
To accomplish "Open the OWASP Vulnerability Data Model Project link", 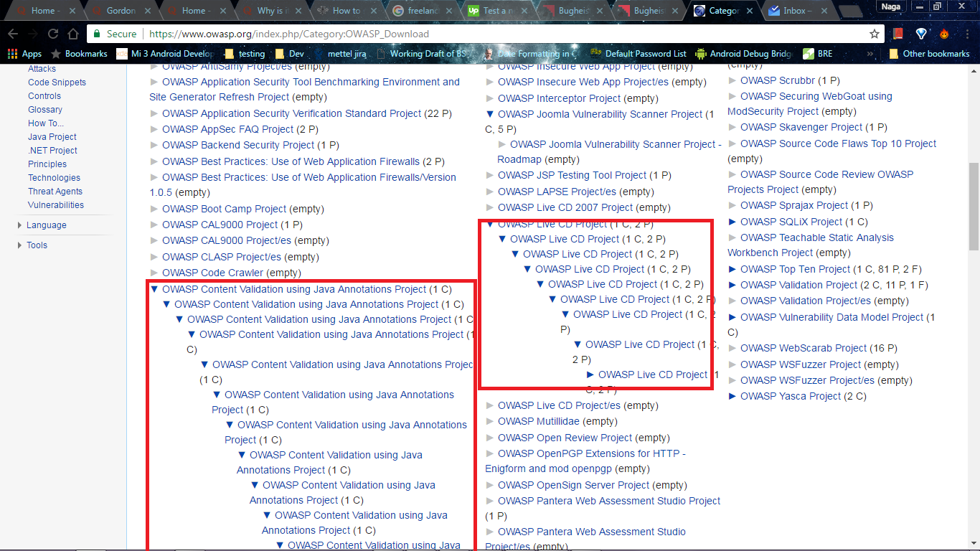I will point(832,317).
